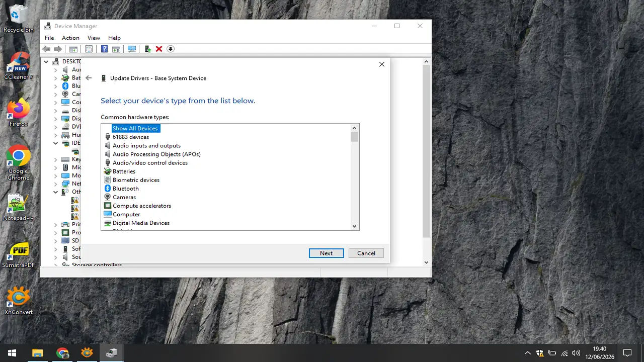The height and width of the screenshot is (362, 644).
Task: Click the Cancel button in Update Drivers dialog
Action: point(366,253)
